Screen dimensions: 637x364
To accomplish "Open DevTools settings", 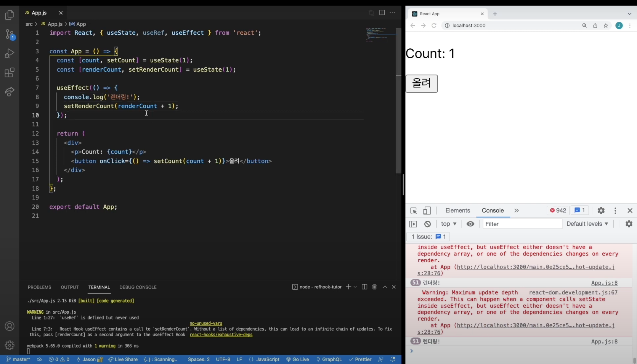I will click(x=601, y=210).
